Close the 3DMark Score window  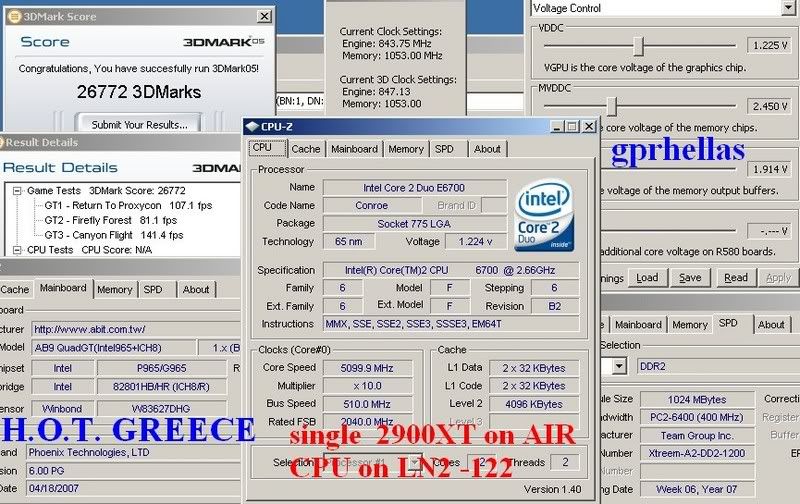(x=264, y=17)
